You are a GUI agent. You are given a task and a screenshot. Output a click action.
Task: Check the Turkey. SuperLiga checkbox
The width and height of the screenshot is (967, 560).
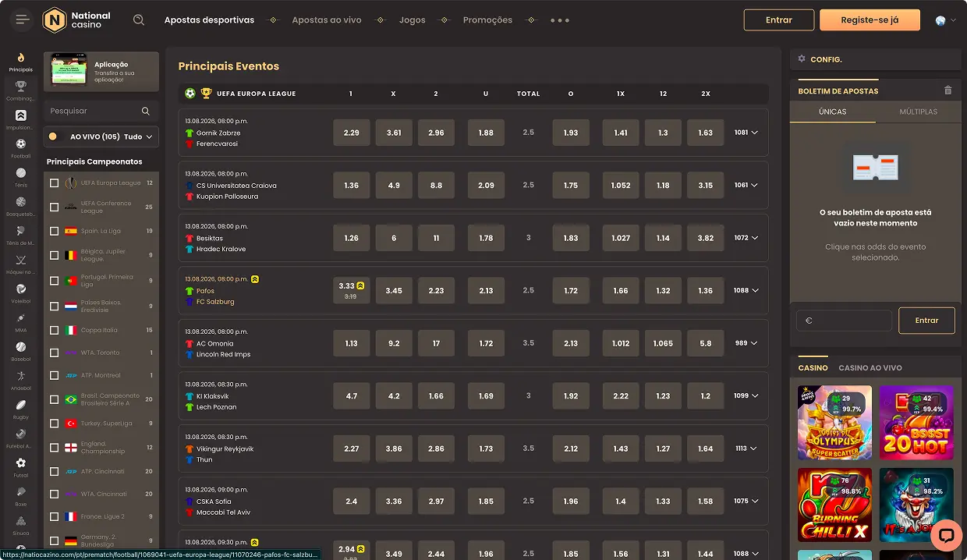click(x=54, y=424)
